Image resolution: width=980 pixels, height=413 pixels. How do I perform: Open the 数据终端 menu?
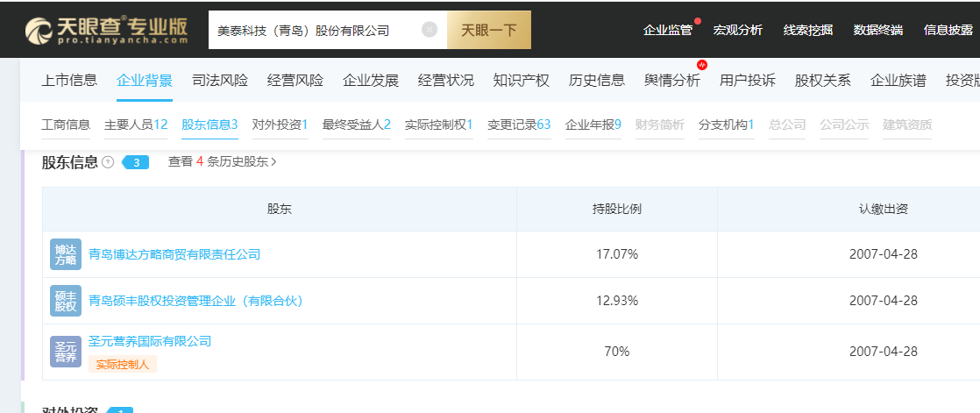tap(878, 30)
